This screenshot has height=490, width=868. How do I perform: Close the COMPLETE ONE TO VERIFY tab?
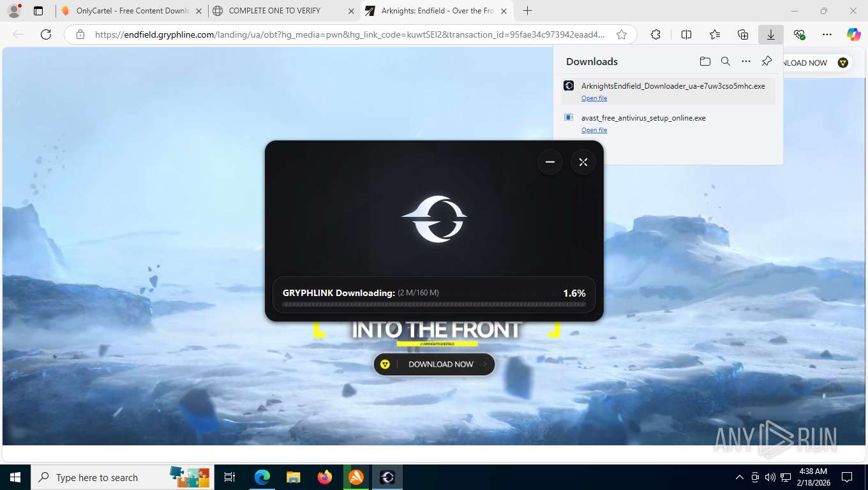352,11
